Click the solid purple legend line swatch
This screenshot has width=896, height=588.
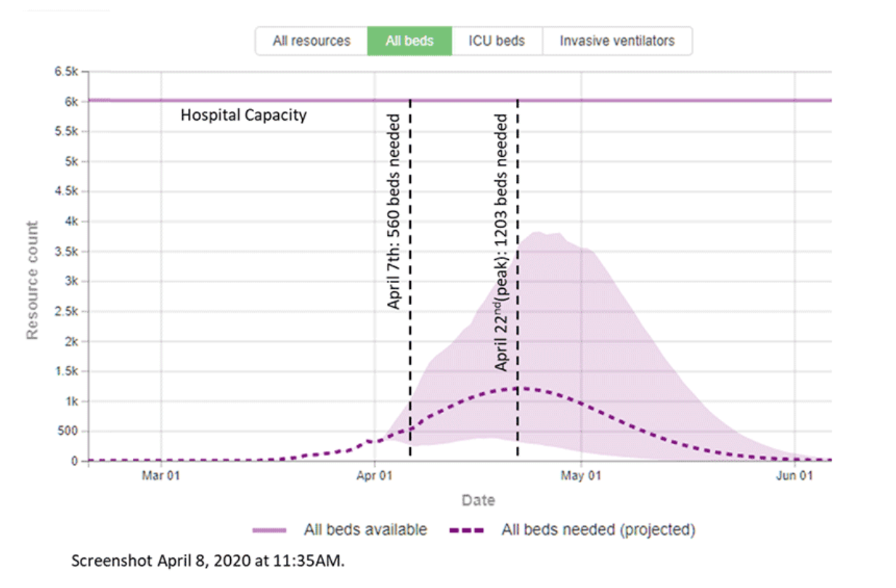coord(269,531)
